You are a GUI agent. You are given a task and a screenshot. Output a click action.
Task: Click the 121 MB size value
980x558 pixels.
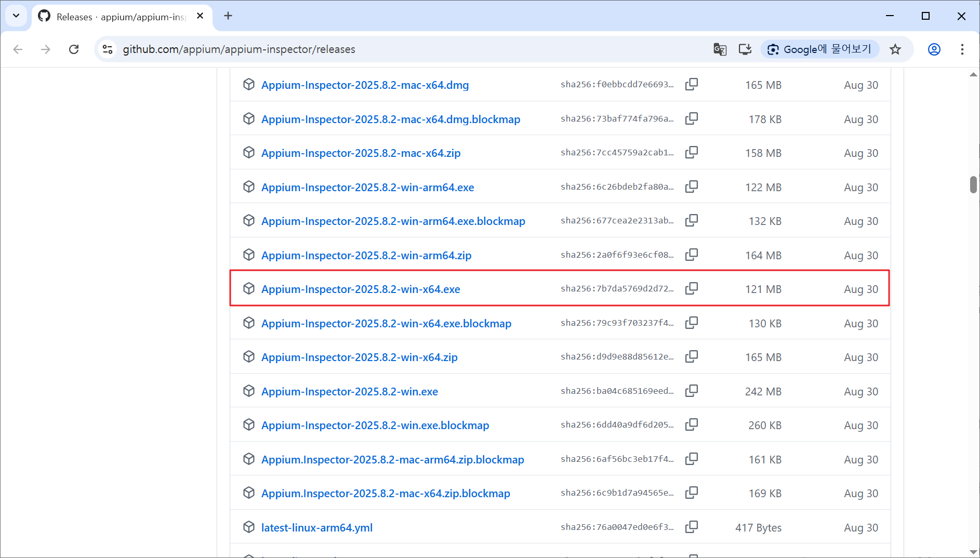(x=763, y=289)
